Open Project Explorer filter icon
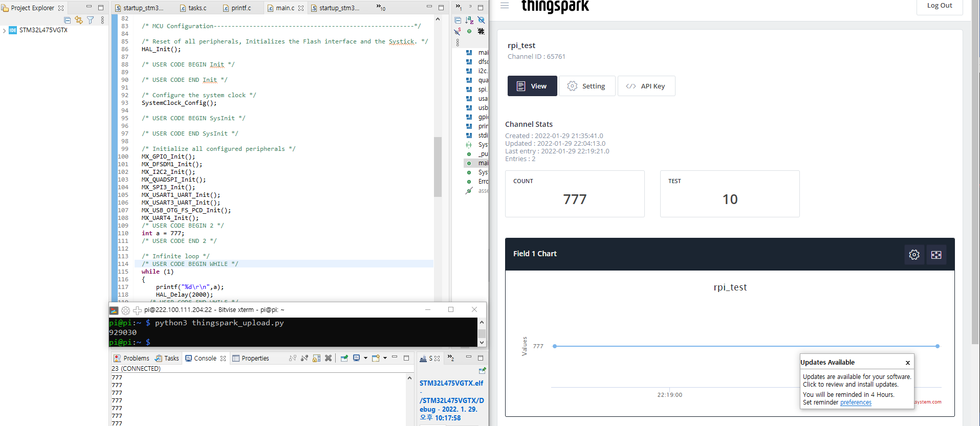This screenshot has height=426, width=980. (91, 20)
